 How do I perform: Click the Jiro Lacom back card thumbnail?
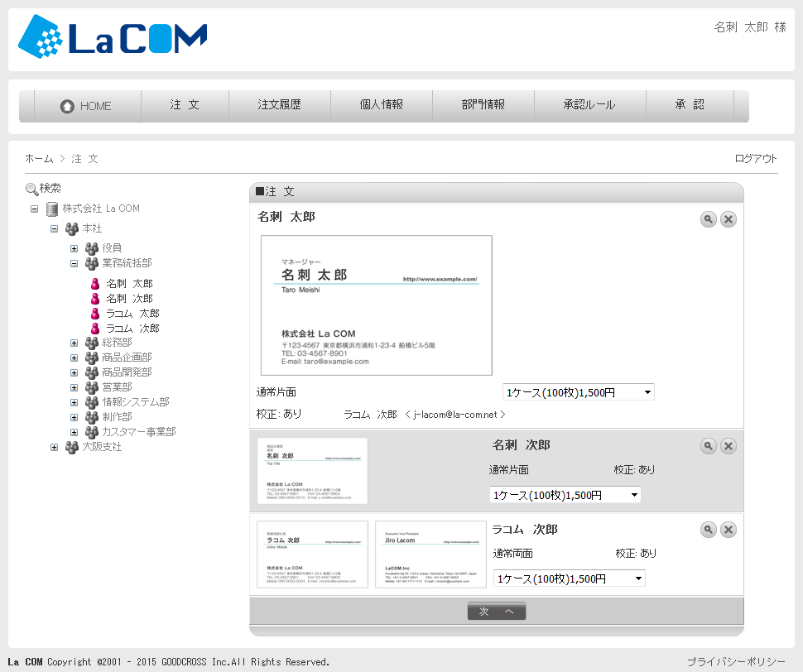pos(430,554)
